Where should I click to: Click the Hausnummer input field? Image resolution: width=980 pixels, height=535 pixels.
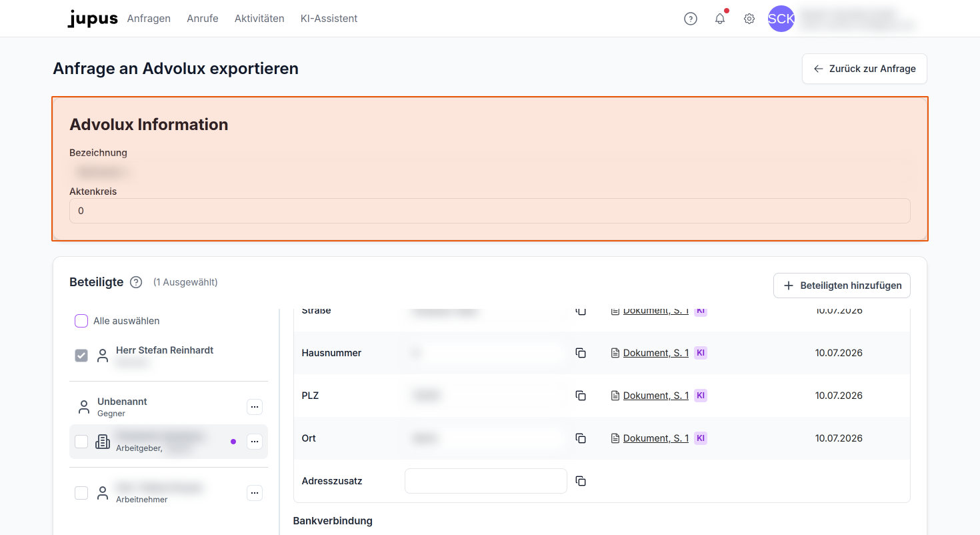click(x=486, y=353)
